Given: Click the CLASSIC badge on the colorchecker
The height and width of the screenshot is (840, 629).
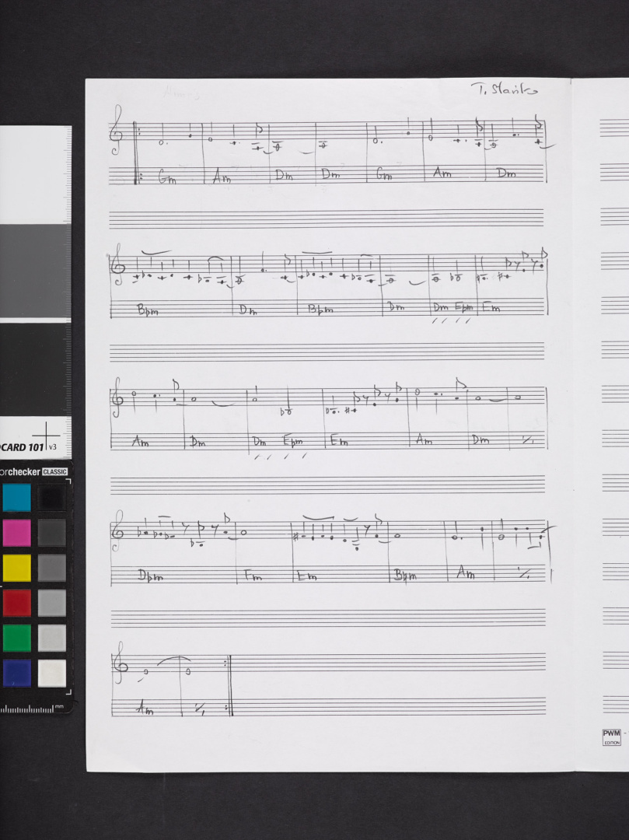Looking at the screenshot, I should tap(54, 472).
